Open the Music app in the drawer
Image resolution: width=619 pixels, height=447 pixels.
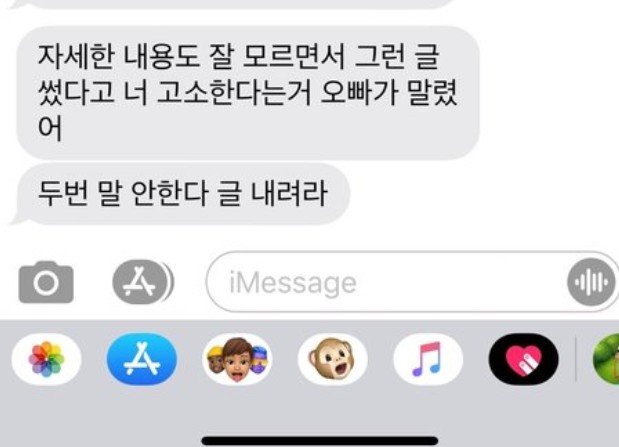coord(428,359)
